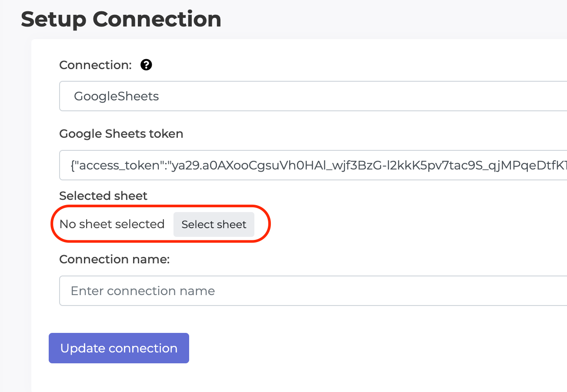The image size is (567, 392).
Task: Click the highlighted sheet selection area
Action: click(161, 224)
